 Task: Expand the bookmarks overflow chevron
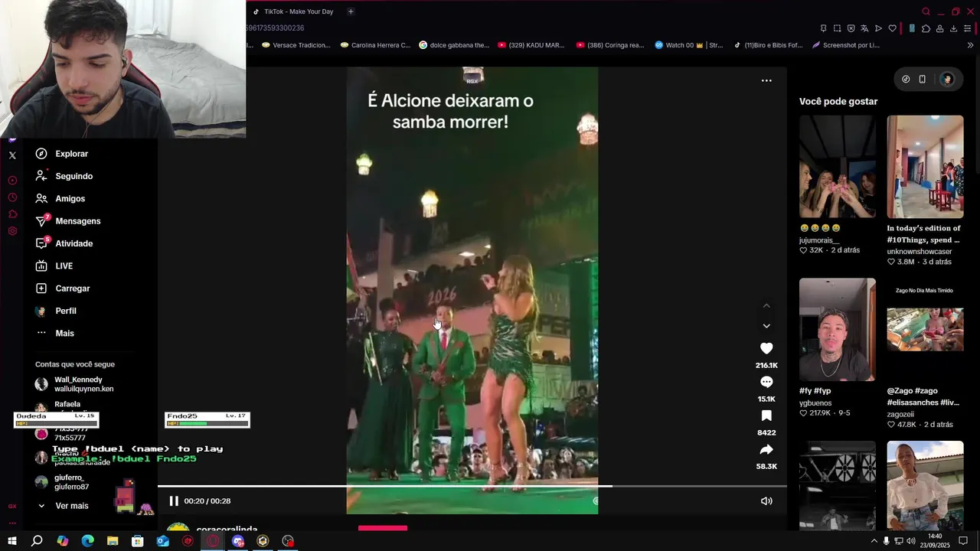point(970,45)
